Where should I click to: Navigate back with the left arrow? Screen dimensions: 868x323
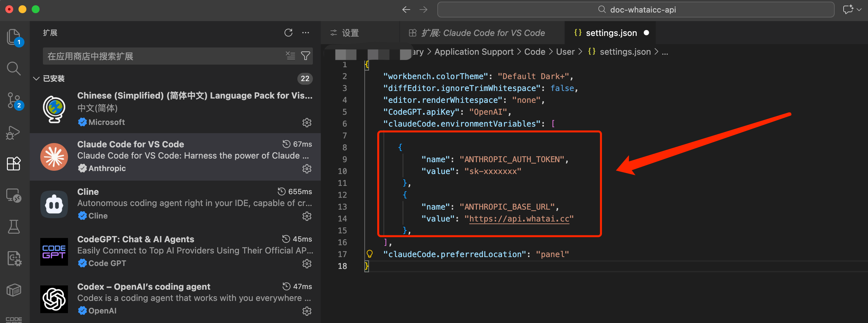pyautogui.click(x=406, y=10)
